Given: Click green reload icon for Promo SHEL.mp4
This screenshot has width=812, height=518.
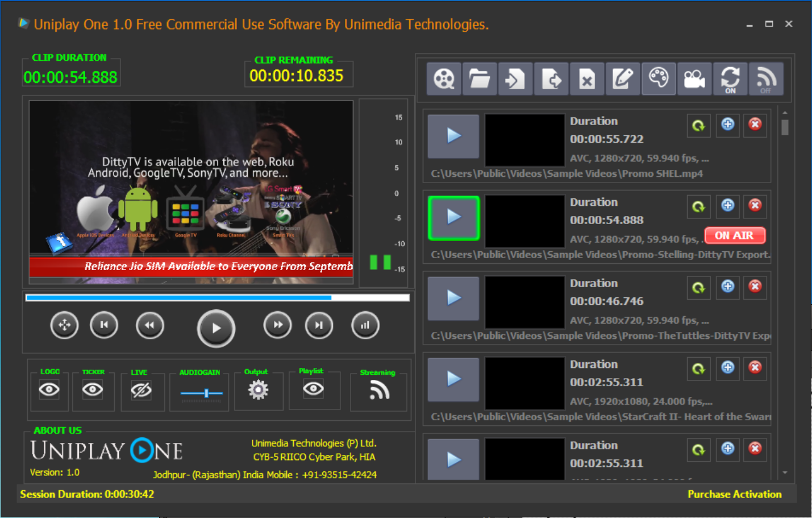Looking at the screenshot, I should [699, 125].
